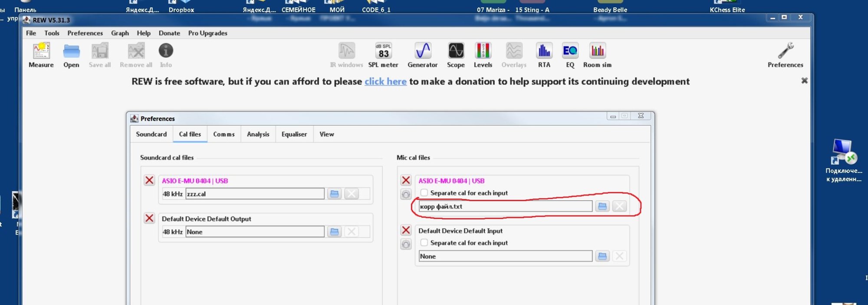
Task: Click the mic cal file field корр файл.txt
Action: click(x=505, y=206)
